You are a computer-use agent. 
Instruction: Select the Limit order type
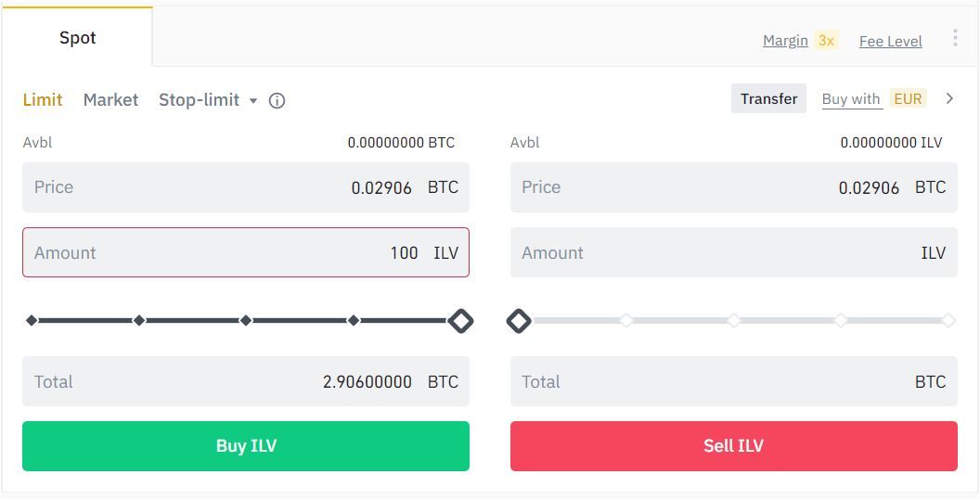pos(43,99)
